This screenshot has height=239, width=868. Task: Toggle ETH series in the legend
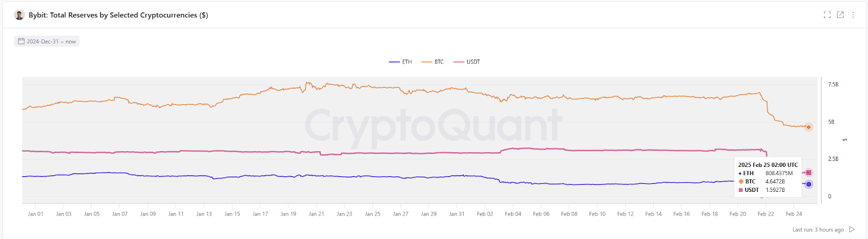click(401, 62)
